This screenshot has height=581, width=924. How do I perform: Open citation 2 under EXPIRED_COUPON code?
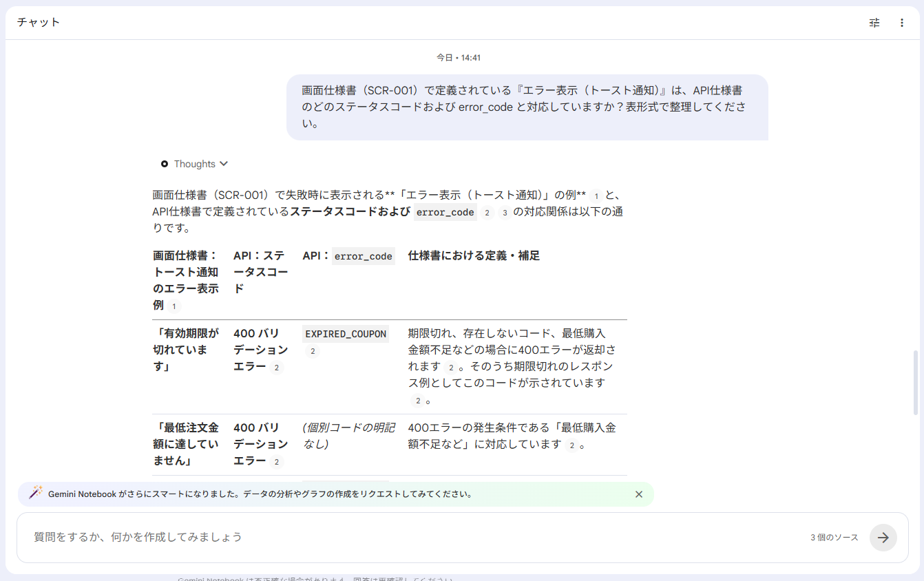[313, 351]
